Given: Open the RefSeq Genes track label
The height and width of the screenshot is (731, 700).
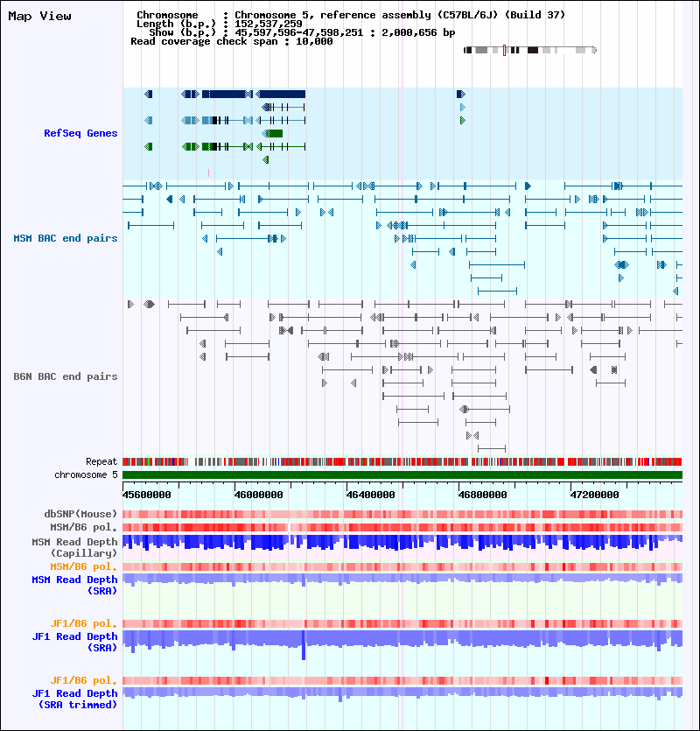Looking at the screenshot, I should point(80,133).
